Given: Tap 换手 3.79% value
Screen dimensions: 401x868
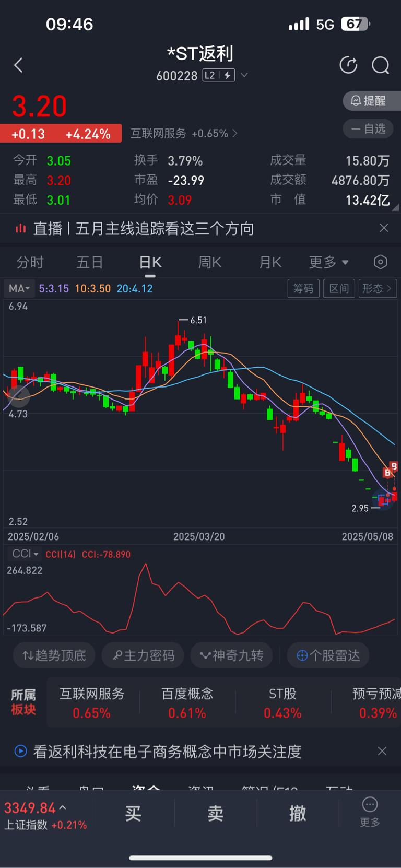Looking at the screenshot, I should 185,160.
